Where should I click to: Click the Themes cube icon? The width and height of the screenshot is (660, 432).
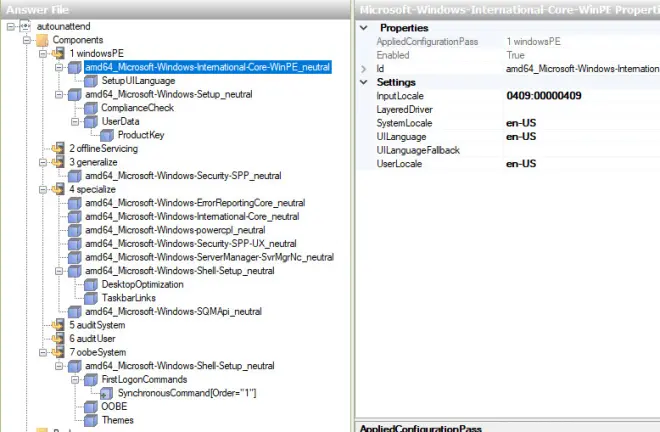click(90, 420)
